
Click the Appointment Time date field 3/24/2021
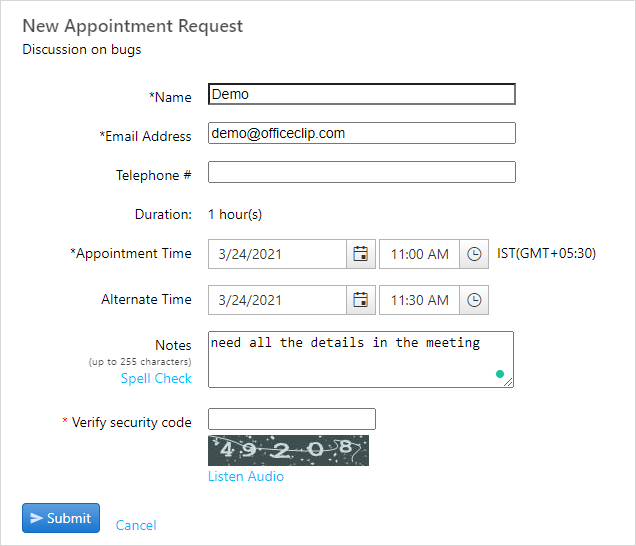(277, 254)
